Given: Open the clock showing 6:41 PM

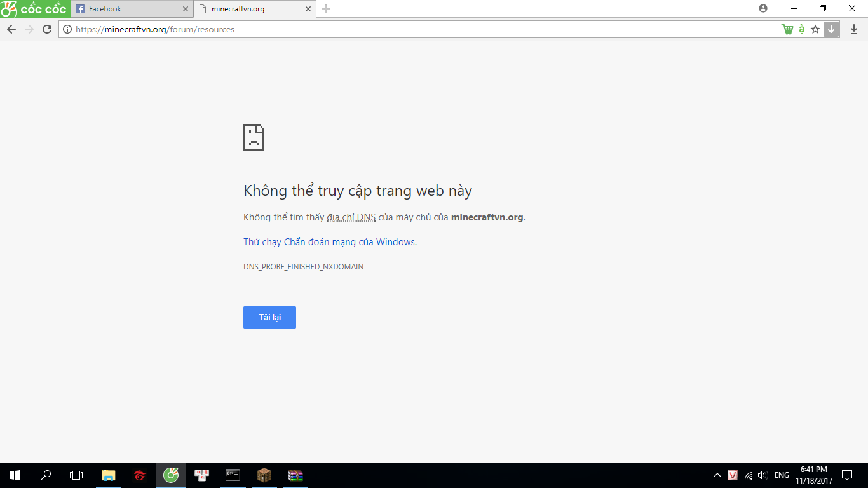Looking at the screenshot, I should click(814, 475).
